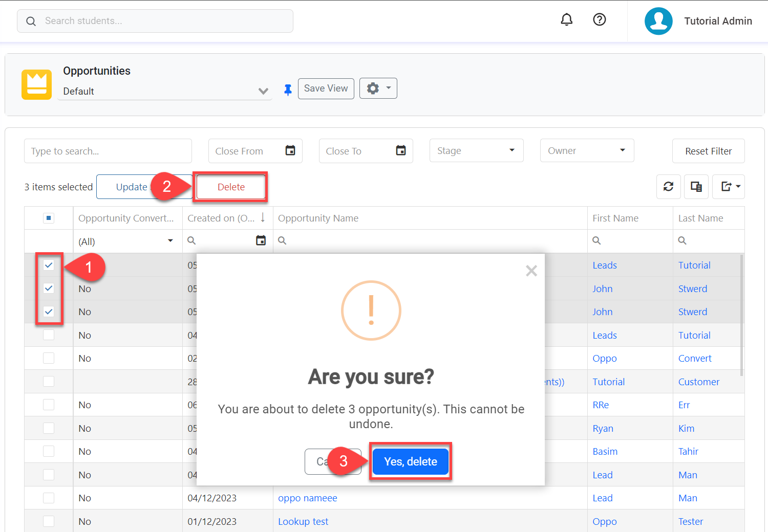Click Last Name filter search icon
The width and height of the screenshot is (768, 532).
[682, 240]
